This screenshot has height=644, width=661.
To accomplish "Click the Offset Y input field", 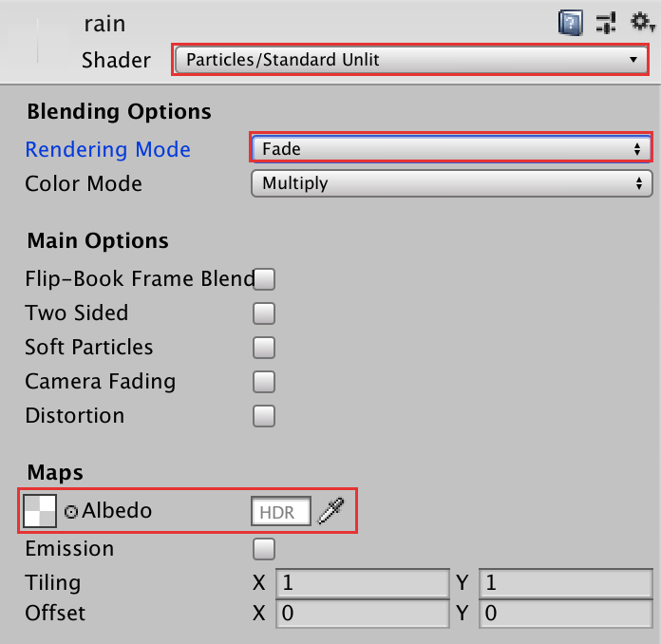I will (566, 615).
